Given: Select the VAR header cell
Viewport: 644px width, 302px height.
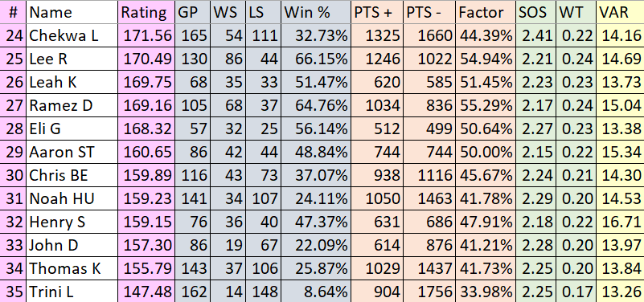Looking at the screenshot, I should point(620,12).
